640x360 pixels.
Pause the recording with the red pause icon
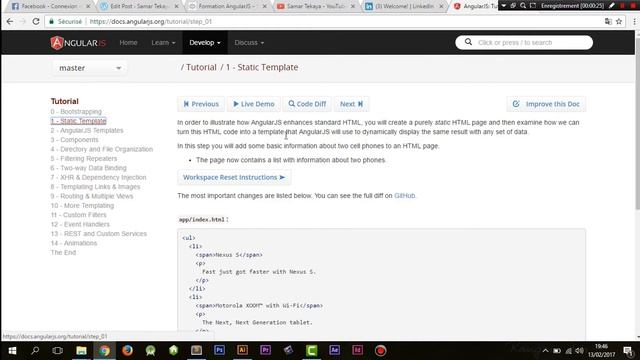pyautogui.click(x=622, y=6)
